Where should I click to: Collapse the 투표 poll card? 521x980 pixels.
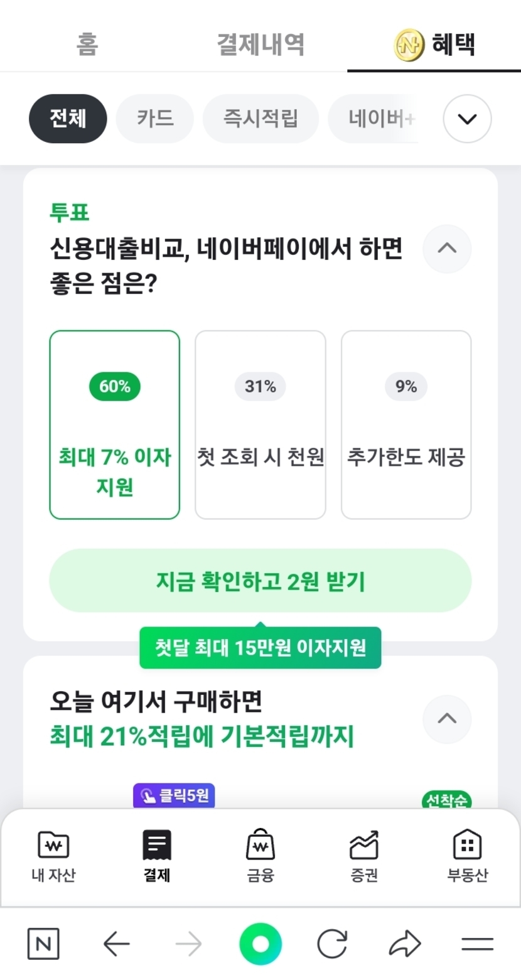point(447,249)
